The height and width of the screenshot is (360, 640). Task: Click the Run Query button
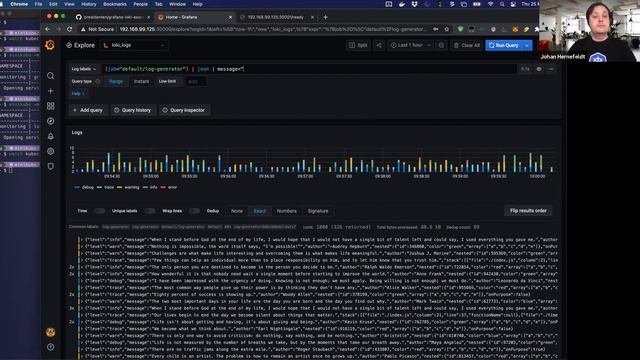pos(504,45)
